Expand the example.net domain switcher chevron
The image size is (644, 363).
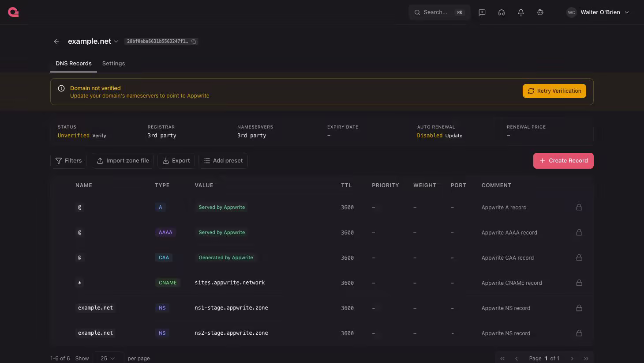pyautogui.click(x=116, y=42)
